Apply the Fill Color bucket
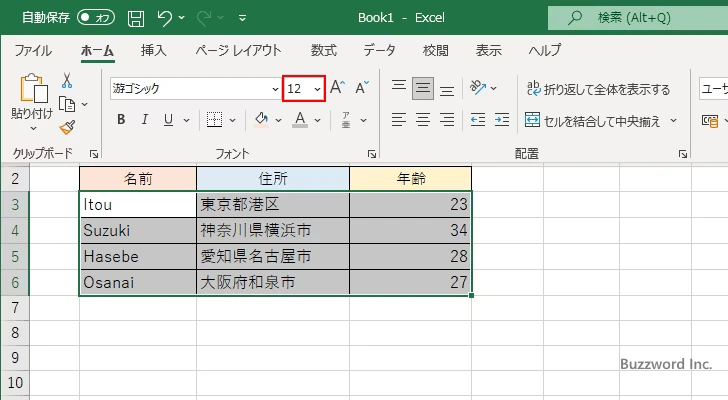Image resolution: width=728 pixels, height=400 pixels. pos(261,120)
